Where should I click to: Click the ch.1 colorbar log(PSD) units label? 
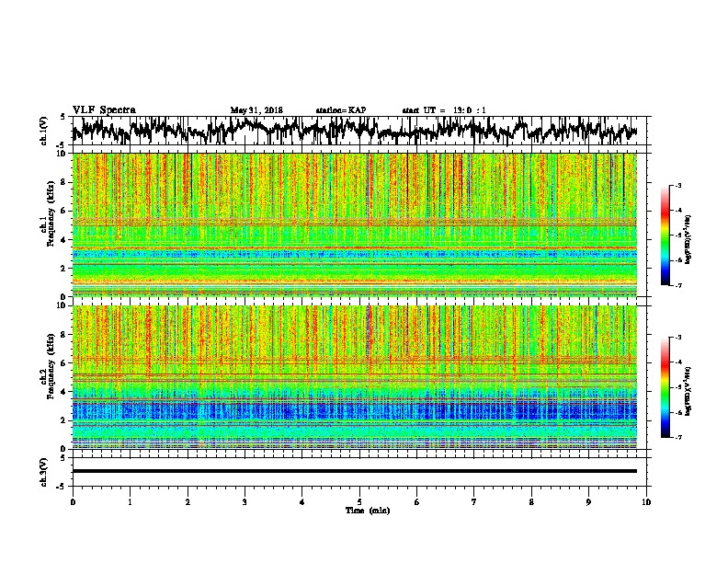pyautogui.click(x=688, y=240)
